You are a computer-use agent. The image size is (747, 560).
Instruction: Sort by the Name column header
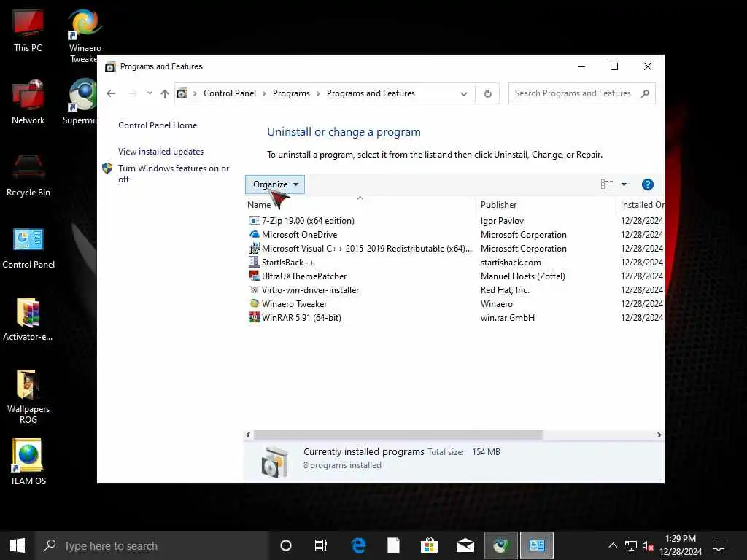[360, 204]
